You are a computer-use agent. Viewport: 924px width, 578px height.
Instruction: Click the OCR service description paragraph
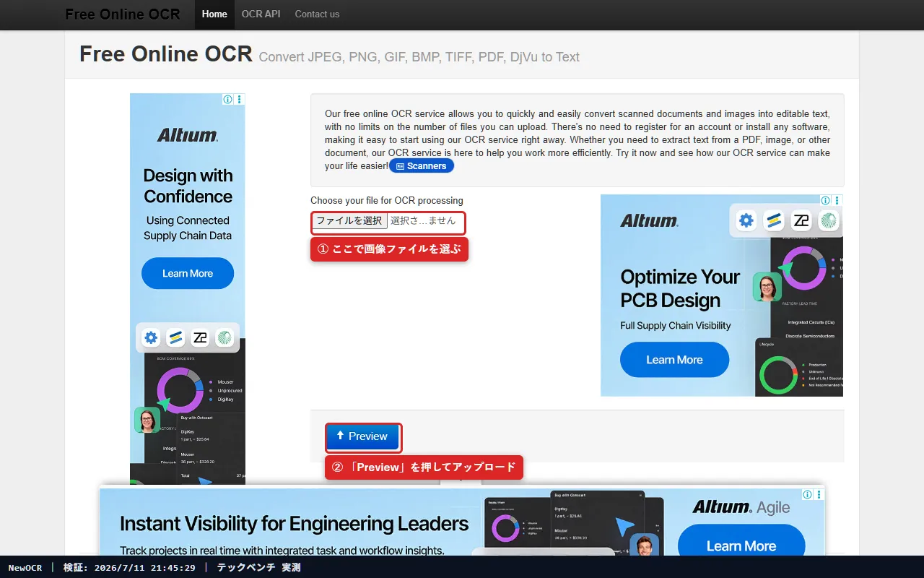coord(577,140)
